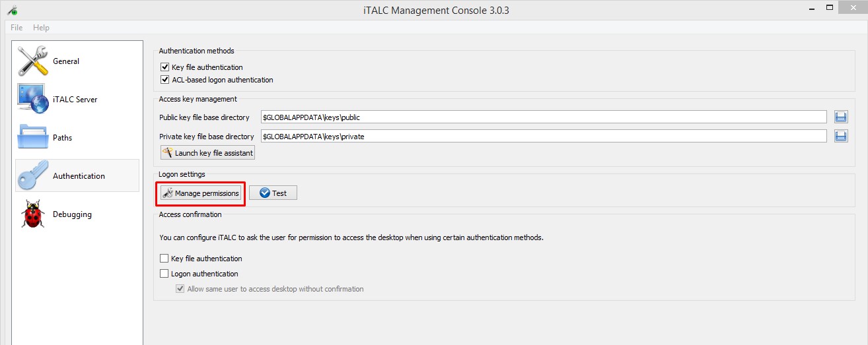
Task: Open the Debugging ladybug icon
Action: [x=33, y=214]
